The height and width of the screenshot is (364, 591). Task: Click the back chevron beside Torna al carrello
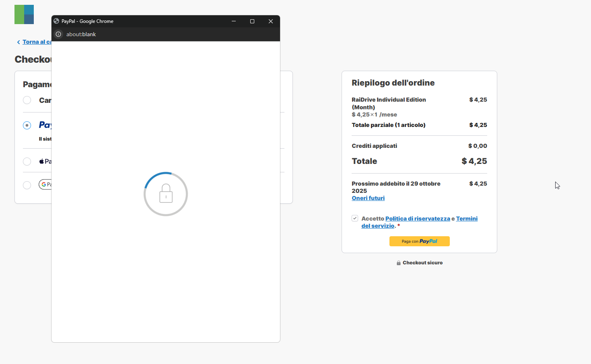(19, 42)
